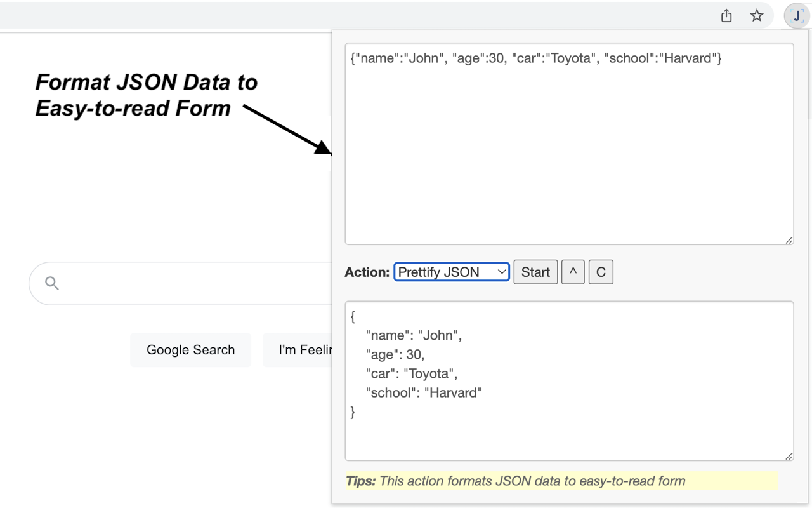Click the dropdown arrow on the Action selector
Screen dimensions: 812x508
click(501, 272)
